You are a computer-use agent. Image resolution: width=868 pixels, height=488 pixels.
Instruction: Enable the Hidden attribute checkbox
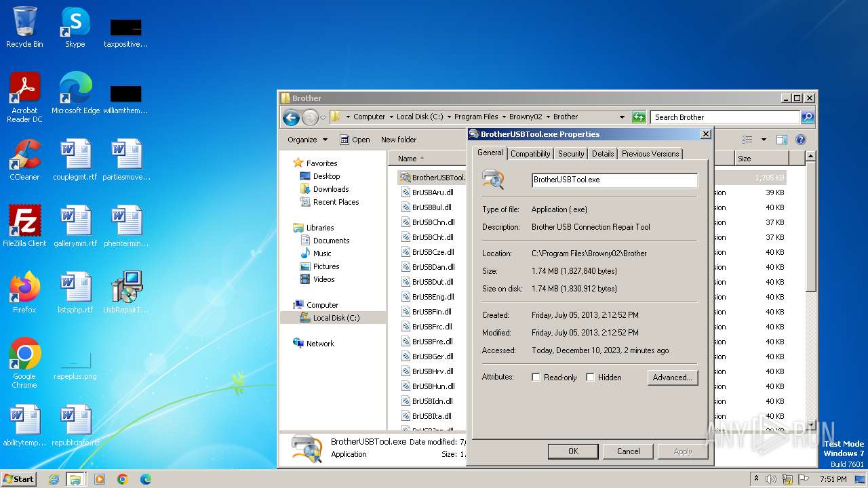[x=591, y=378]
